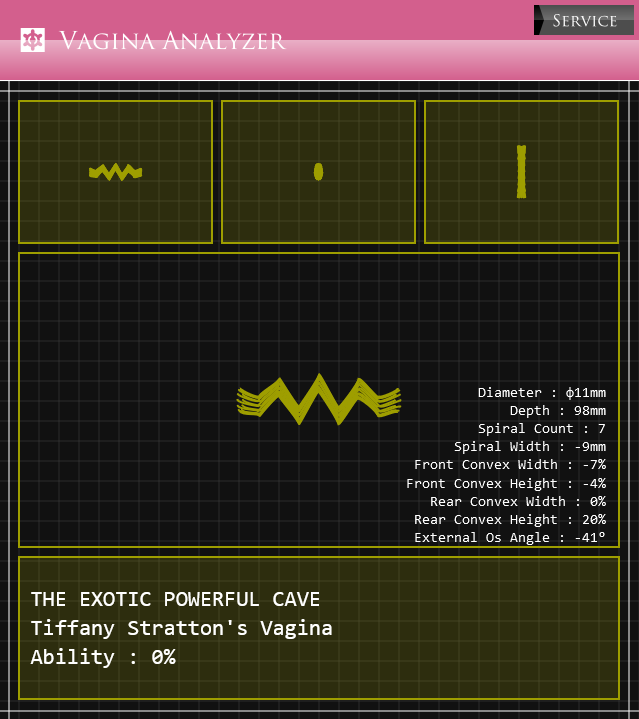
Task: Click the External Os Angle -41° readout
Action: pos(509,538)
